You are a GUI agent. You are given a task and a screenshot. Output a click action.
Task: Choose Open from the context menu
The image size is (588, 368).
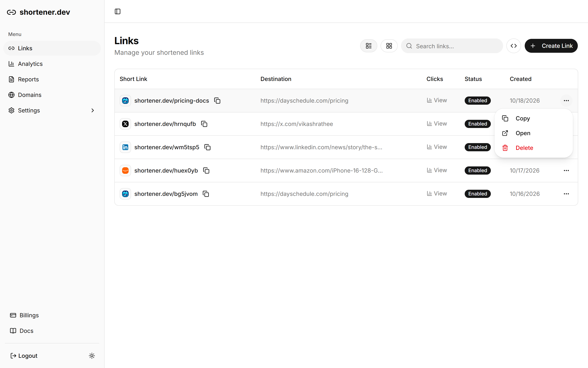coord(533,133)
